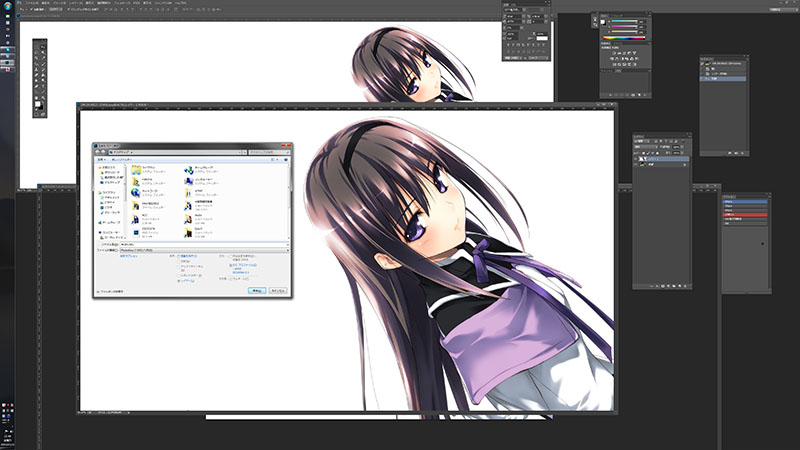This screenshot has height=450, width=800.
Task: Click the foreground swatch in Color panel
Action: point(603,22)
